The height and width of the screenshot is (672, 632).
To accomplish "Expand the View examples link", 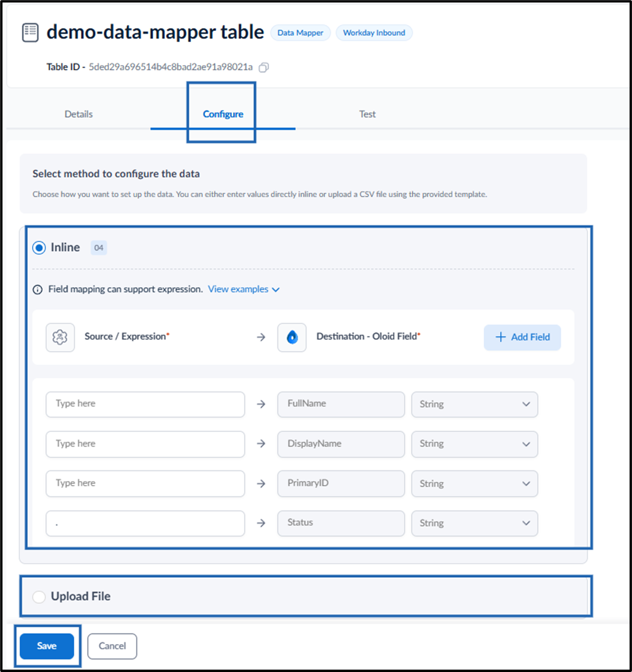I will [x=244, y=289].
